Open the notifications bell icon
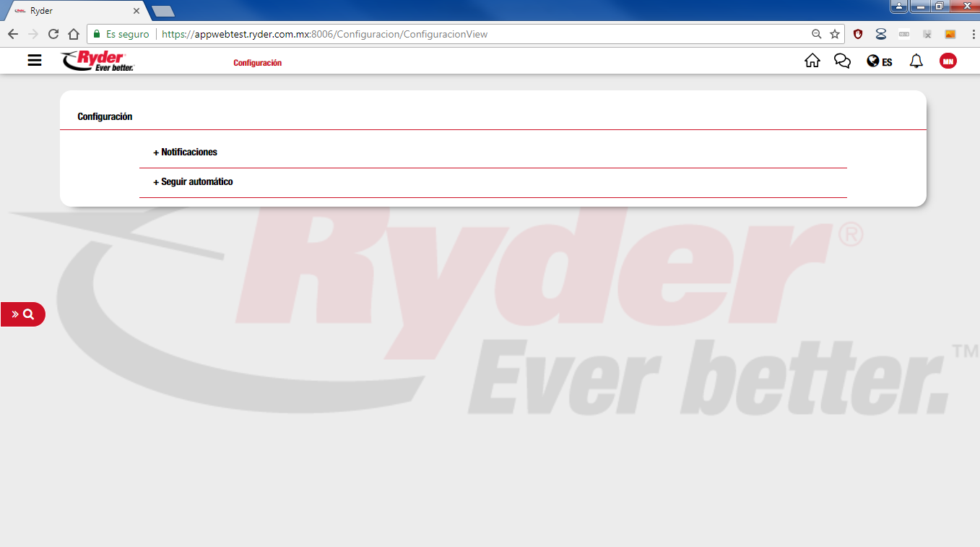 pos(916,61)
